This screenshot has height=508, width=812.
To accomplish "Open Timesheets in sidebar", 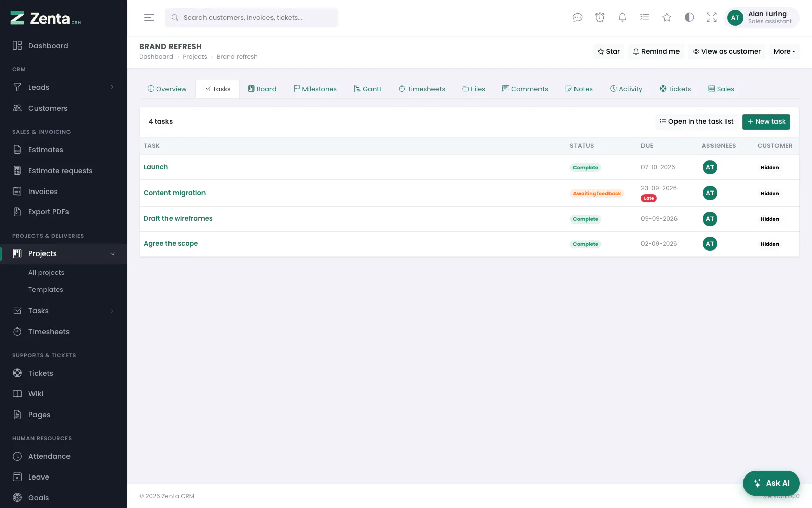I will point(63,332).
